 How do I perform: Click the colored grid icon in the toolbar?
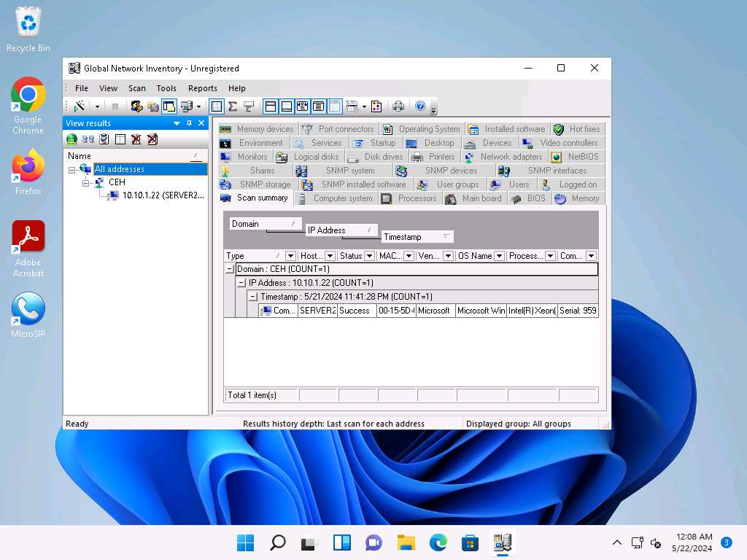point(376,106)
